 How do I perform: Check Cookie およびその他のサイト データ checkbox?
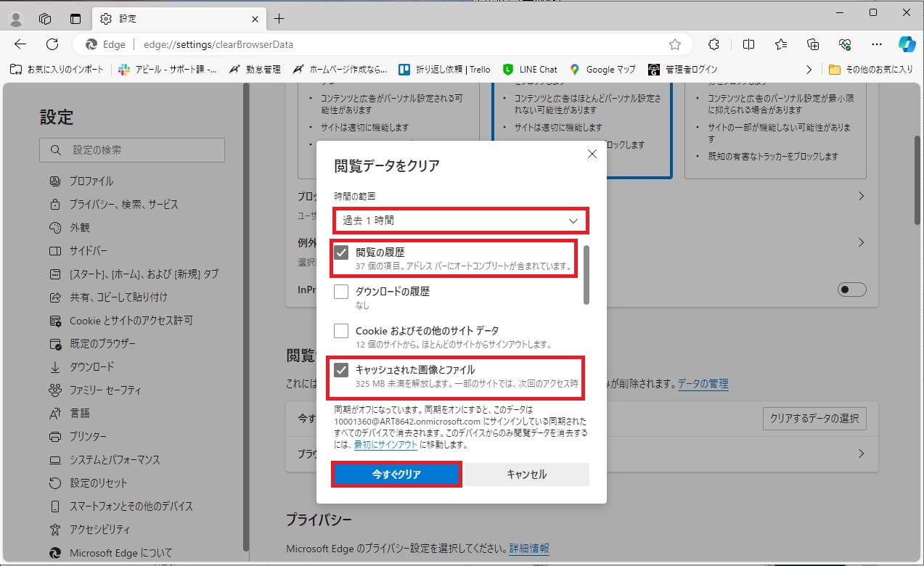tap(341, 331)
